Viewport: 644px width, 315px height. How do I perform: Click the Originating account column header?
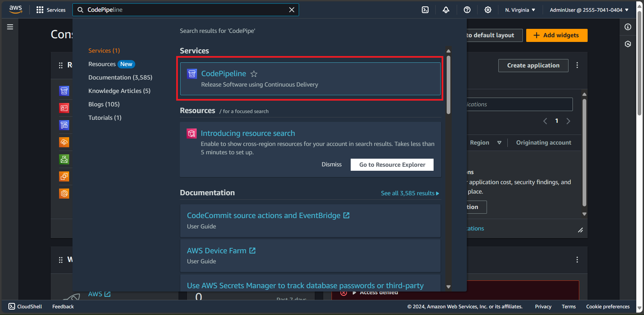pos(543,143)
